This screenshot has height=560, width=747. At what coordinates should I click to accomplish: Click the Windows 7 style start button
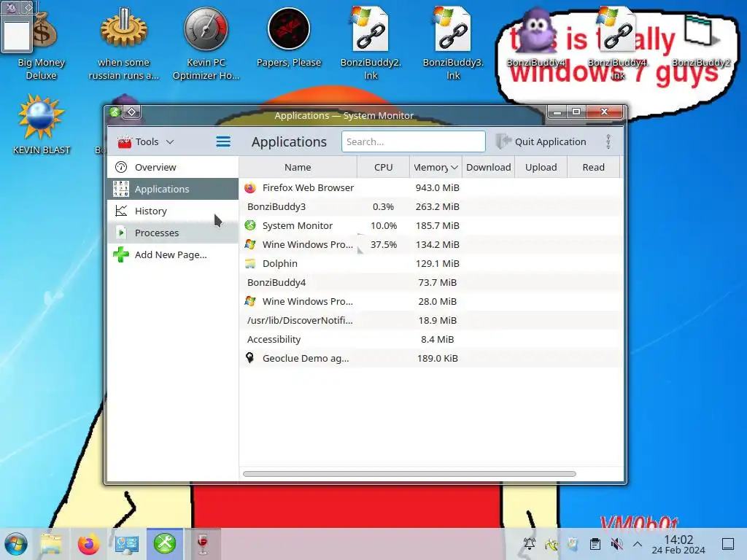(x=16, y=544)
